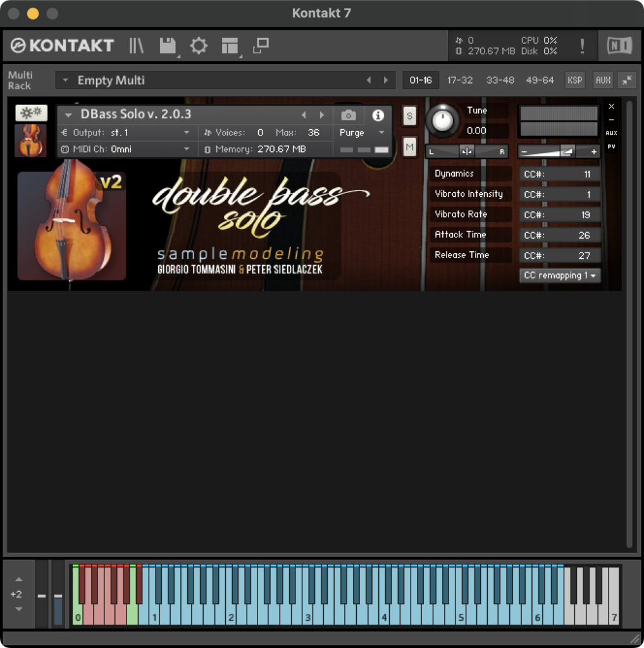Toggle the KSP multi script editor
This screenshot has width=644, height=648.
pyautogui.click(x=574, y=80)
